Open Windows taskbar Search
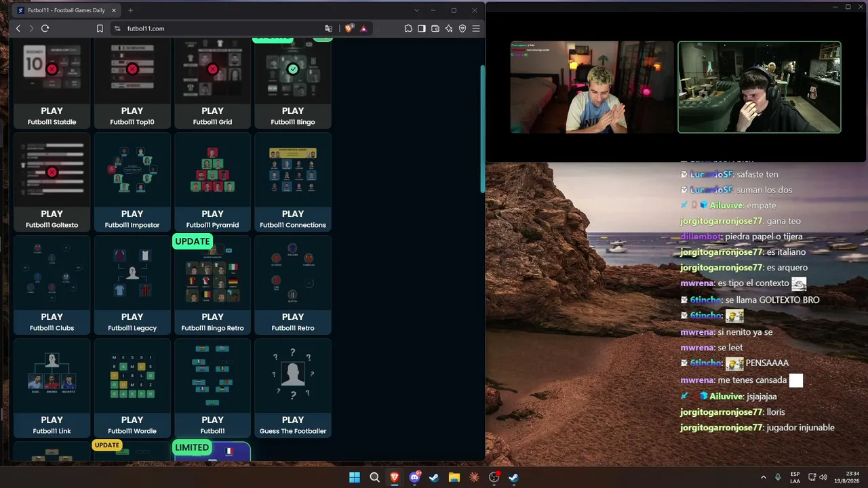868x488 pixels. coord(374,477)
